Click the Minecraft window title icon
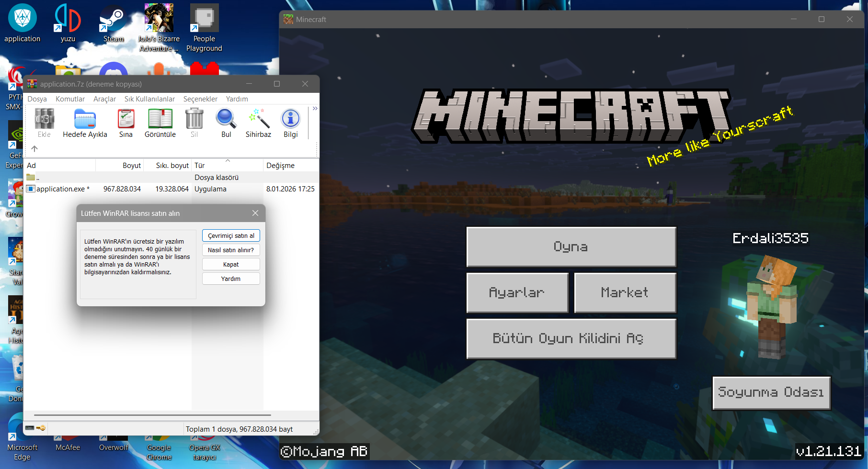 pos(288,20)
